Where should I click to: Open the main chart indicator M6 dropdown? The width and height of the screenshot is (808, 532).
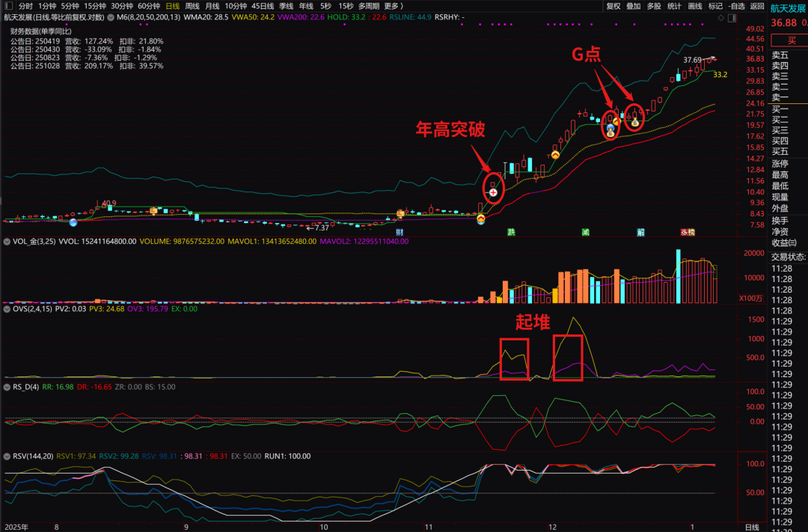point(111,17)
